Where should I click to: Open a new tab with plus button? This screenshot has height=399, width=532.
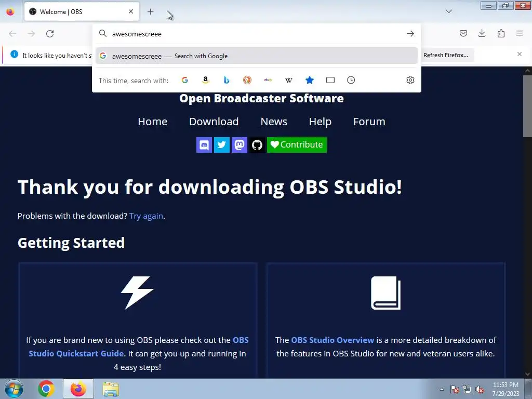coord(150,12)
